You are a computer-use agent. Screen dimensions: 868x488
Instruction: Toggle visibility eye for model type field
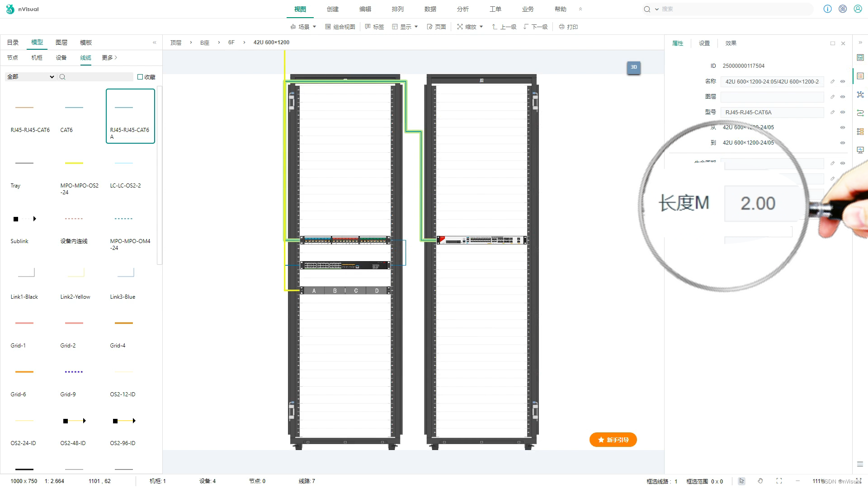[843, 112]
